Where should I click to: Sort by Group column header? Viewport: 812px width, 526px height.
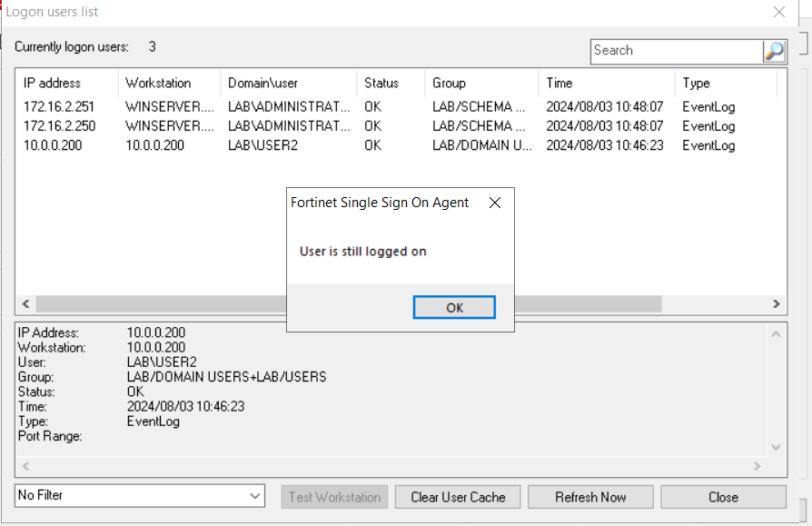tap(481, 83)
